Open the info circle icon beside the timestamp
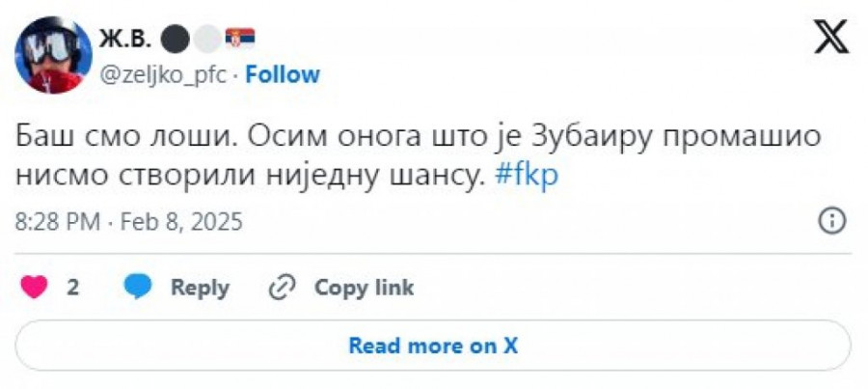The image size is (868, 389). pyautogui.click(x=831, y=221)
